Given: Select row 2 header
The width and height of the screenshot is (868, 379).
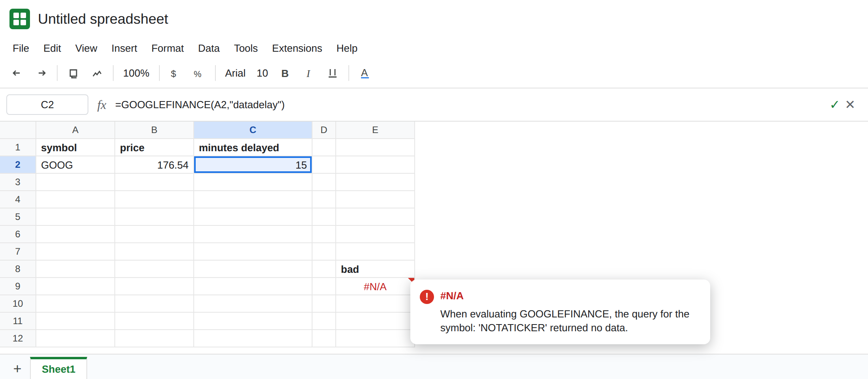Looking at the screenshot, I should coord(18,165).
